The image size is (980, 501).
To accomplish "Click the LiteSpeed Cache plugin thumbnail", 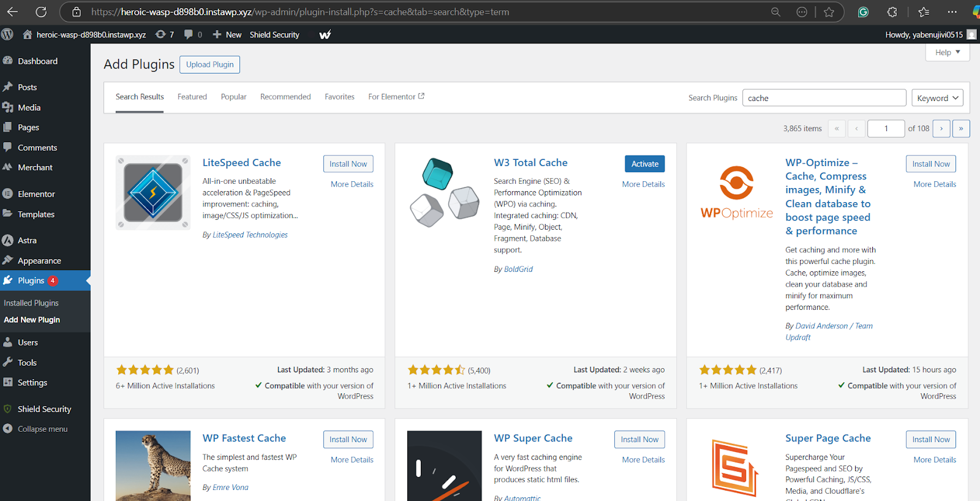I will click(153, 192).
